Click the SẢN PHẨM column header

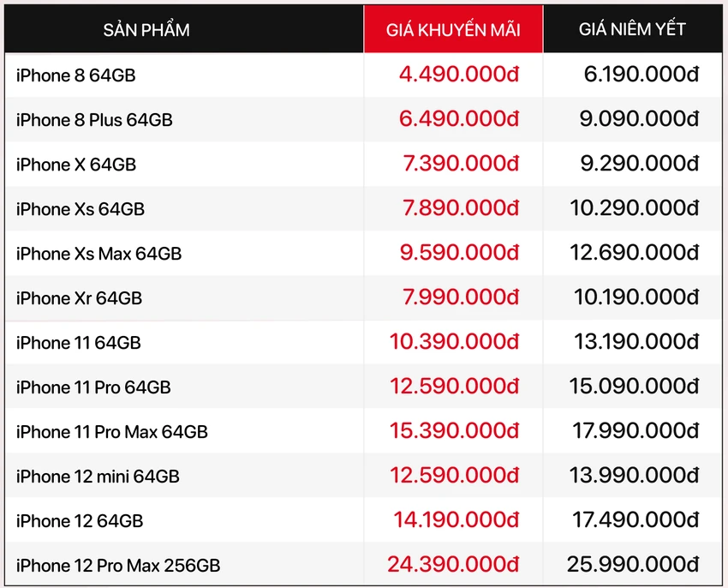(146, 30)
